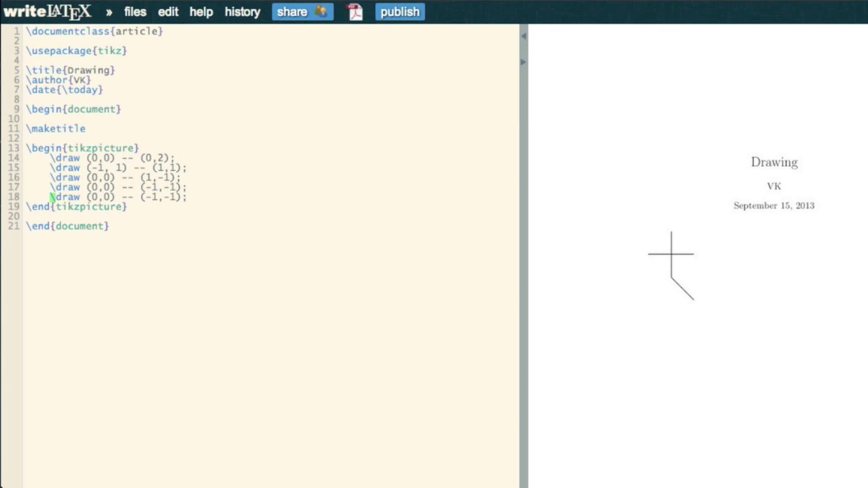Click the Drawing title in the preview
Viewport: 868px width, 488px height.
tap(774, 162)
